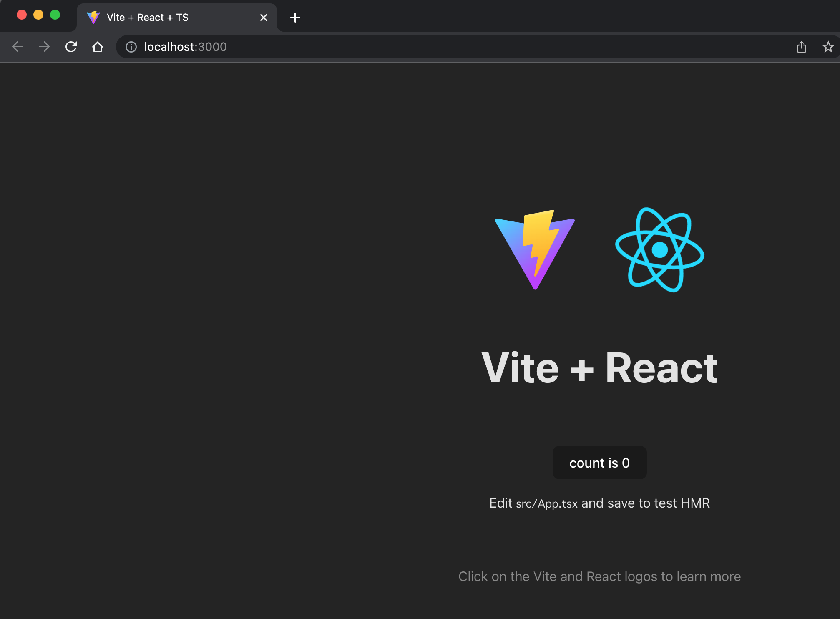Image resolution: width=840 pixels, height=619 pixels.
Task: Open the share page icon
Action: click(801, 47)
